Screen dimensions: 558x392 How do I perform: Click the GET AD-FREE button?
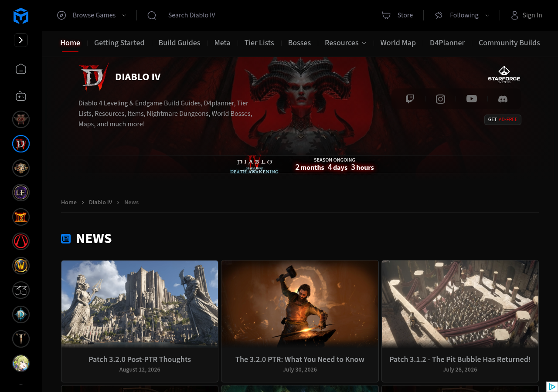point(503,119)
